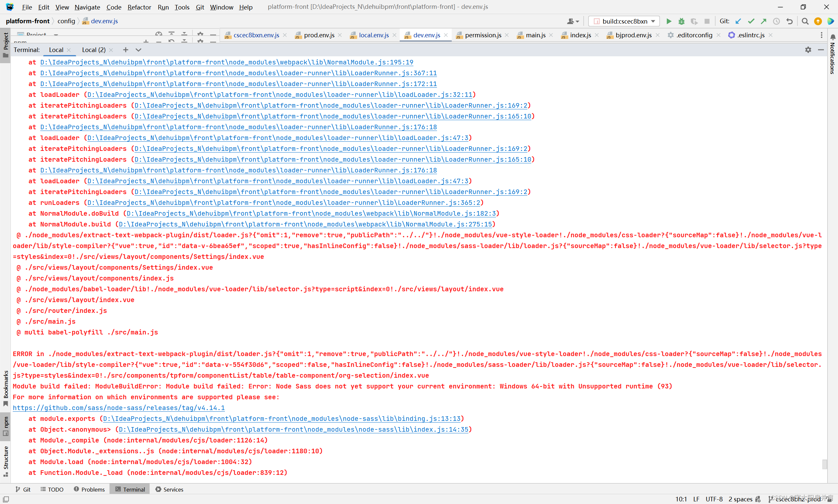Open terminal settings gear
Viewport: 838px width, 504px height.
coord(808,50)
